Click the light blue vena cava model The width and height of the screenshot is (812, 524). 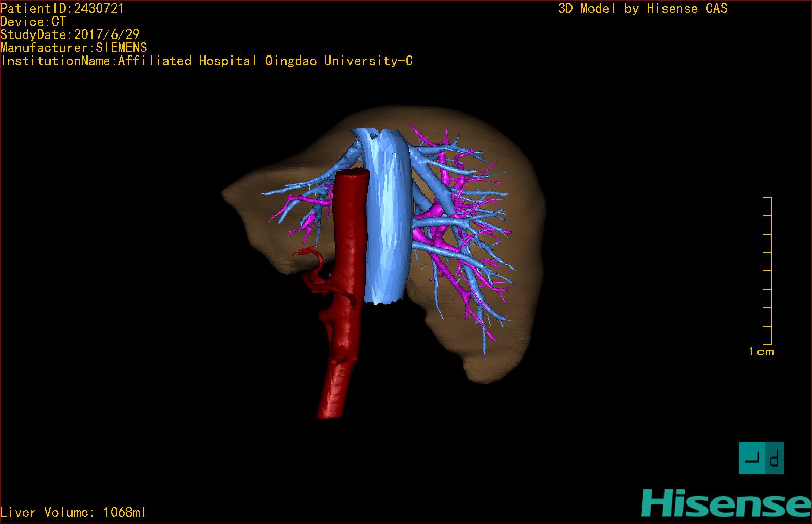388,216
